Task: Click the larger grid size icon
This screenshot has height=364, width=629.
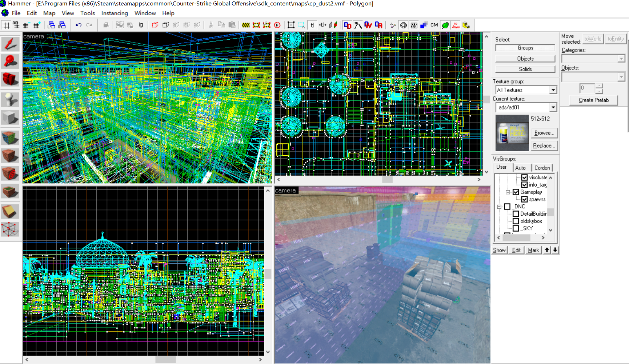Action: [x=36, y=25]
